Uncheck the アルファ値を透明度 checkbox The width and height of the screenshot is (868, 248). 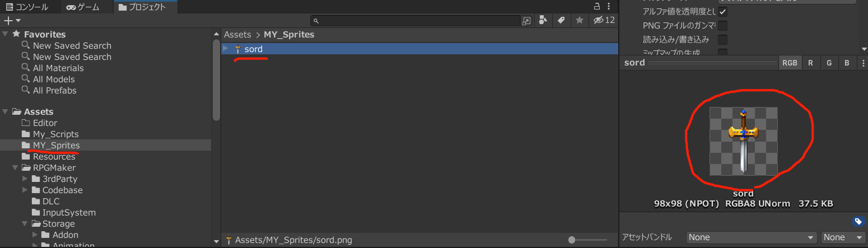click(x=723, y=11)
